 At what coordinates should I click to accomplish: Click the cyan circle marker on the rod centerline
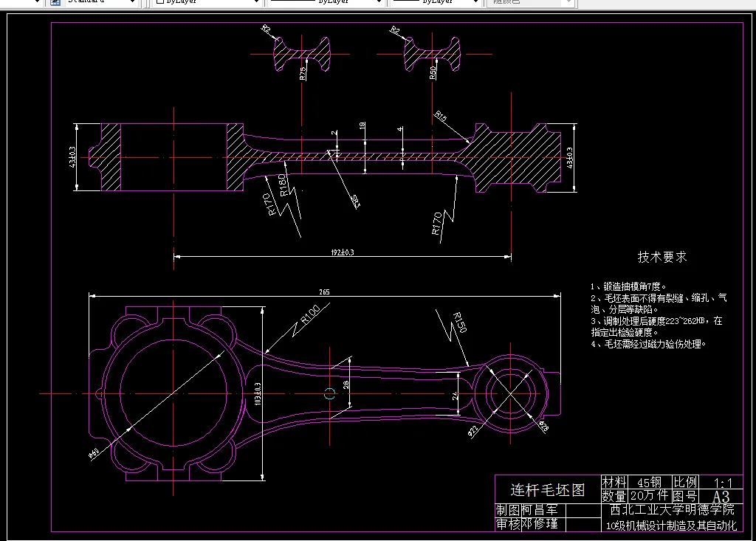330,393
